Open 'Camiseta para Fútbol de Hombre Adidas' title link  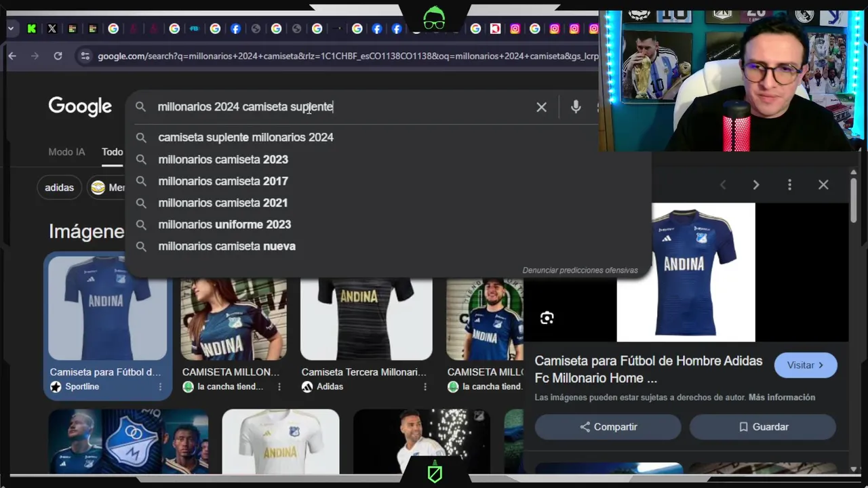point(648,369)
